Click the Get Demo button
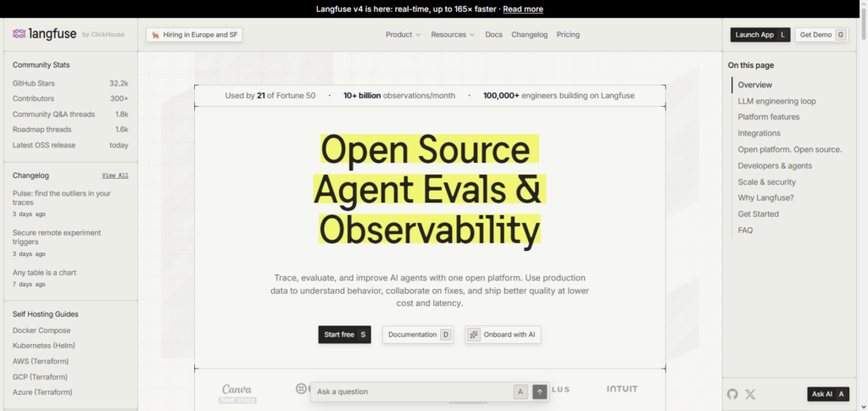The image size is (868, 411). point(822,35)
